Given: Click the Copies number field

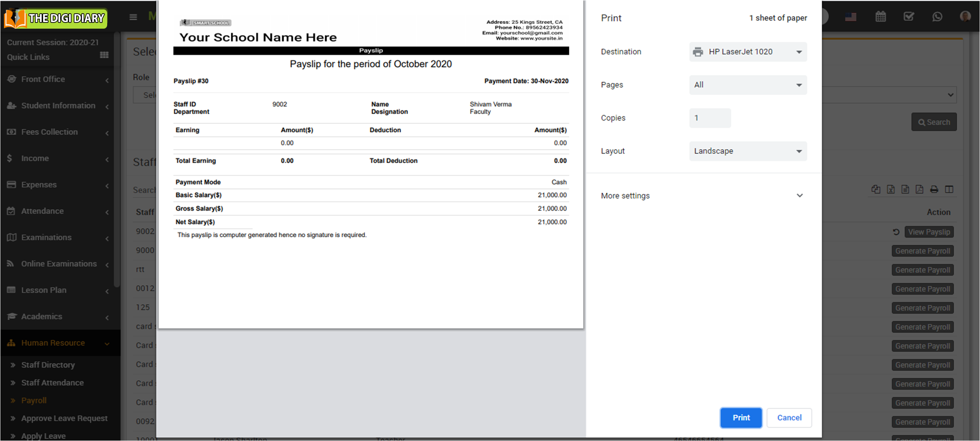Looking at the screenshot, I should pos(709,118).
